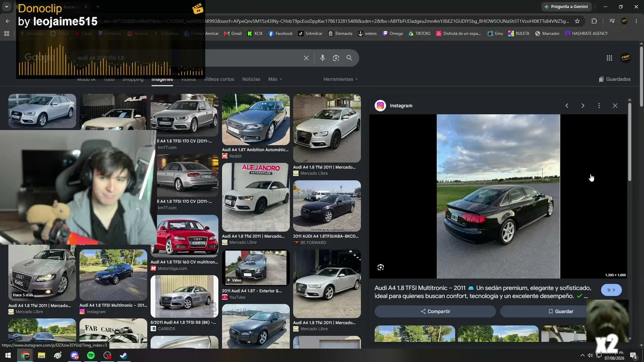Image resolution: width=644 pixels, height=362 pixels.
Task: Open the Omega bookmark
Action: click(392, 34)
